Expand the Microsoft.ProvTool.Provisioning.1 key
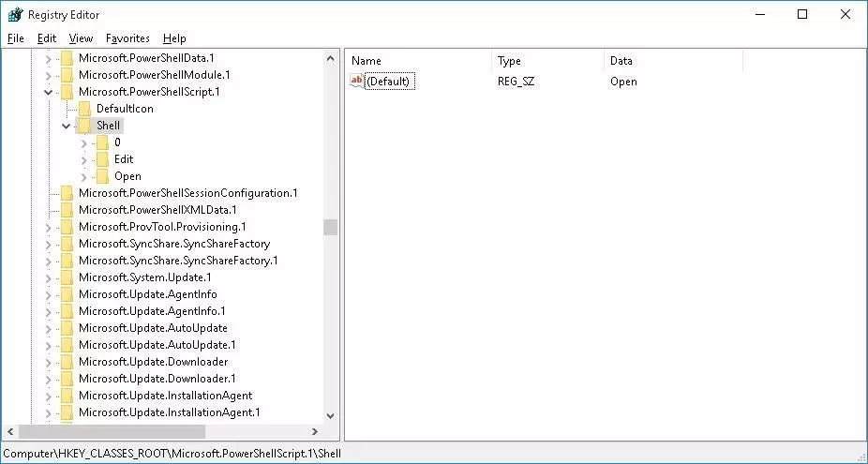Screen dimensions: 868x464 (48, 228)
